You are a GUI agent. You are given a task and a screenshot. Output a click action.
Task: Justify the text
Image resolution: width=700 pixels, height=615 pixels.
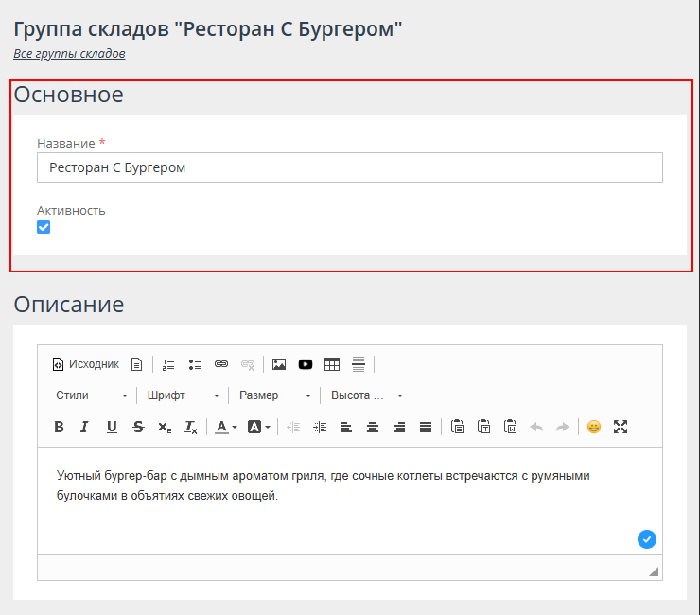click(x=426, y=428)
